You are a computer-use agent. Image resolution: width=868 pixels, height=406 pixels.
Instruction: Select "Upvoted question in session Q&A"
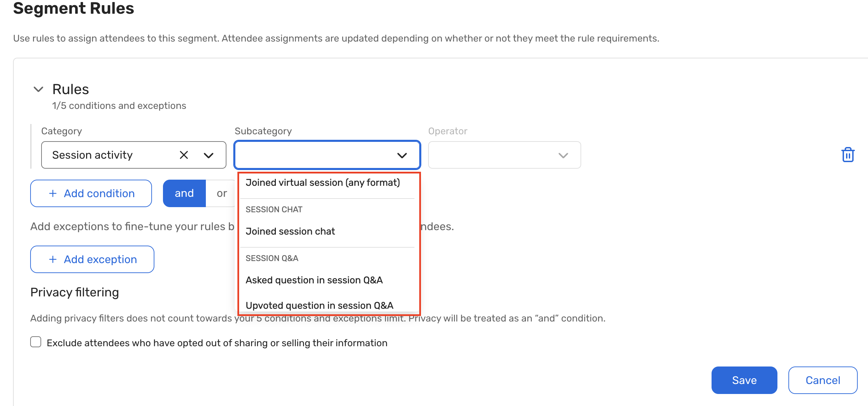point(319,305)
